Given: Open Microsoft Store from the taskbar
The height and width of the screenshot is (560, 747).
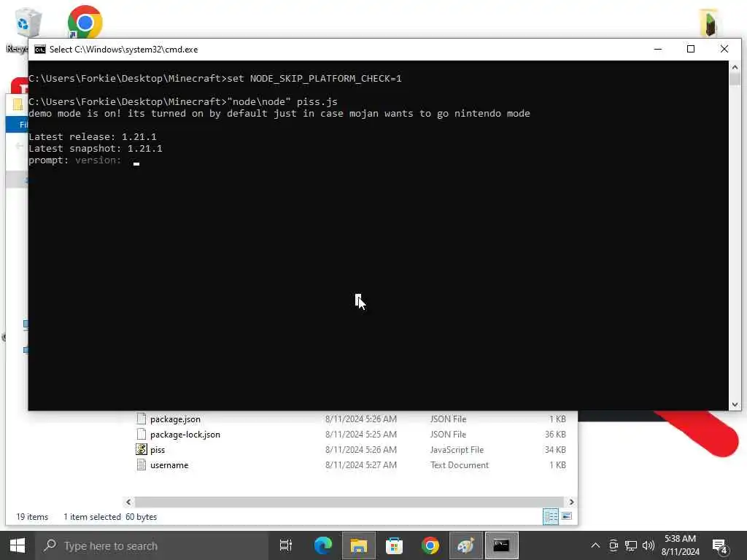Looking at the screenshot, I should pos(394,545).
